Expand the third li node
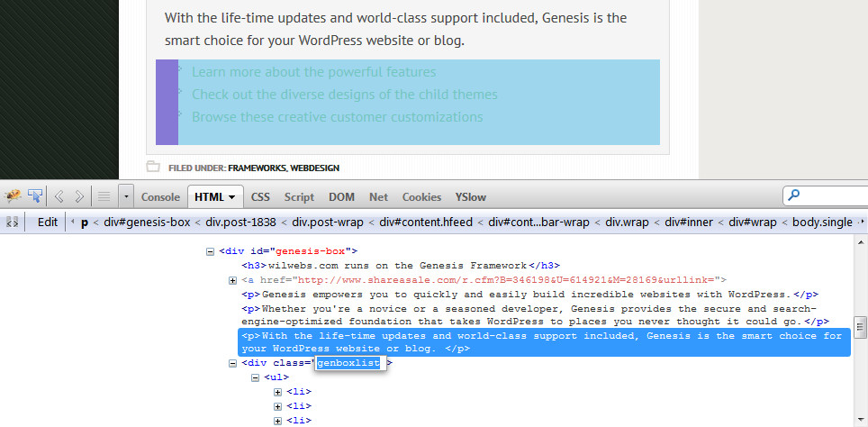 [x=278, y=421]
